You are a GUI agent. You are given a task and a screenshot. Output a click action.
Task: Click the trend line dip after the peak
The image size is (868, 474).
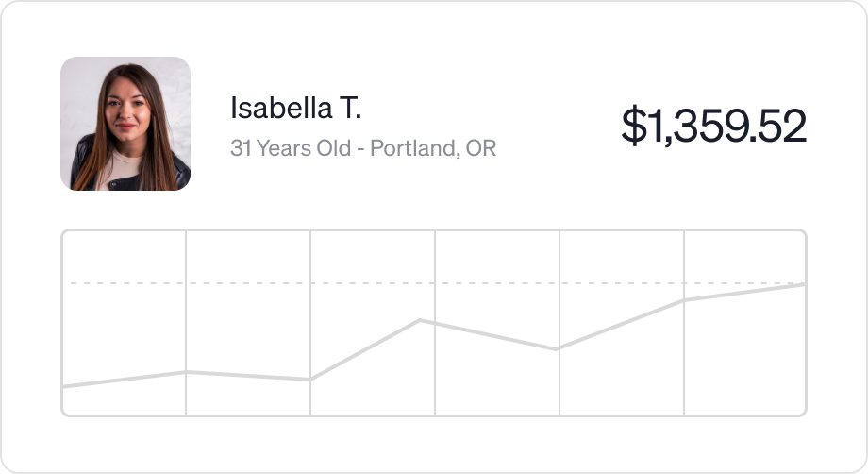[559, 348]
